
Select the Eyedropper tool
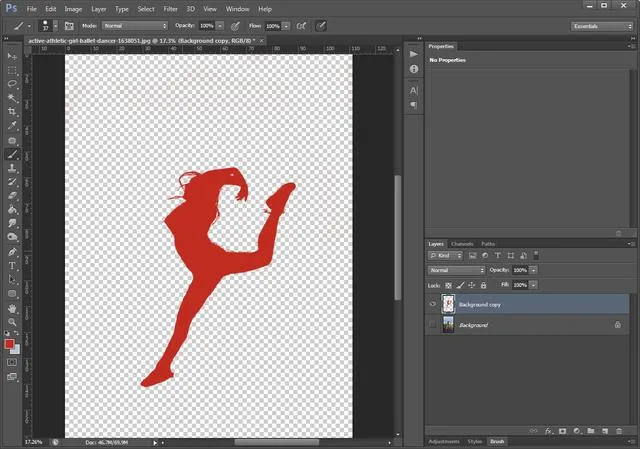[x=12, y=125]
